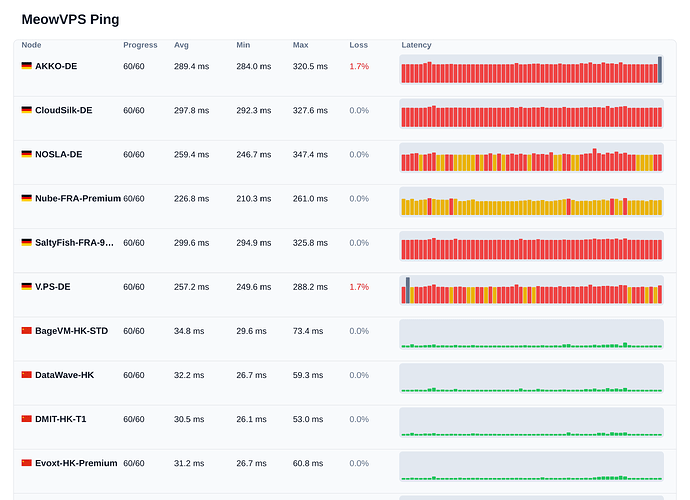The height and width of the screenshot is (500, 690).
Task: Click the China flag beside DataWave-HK
Action: click(26, 375)
